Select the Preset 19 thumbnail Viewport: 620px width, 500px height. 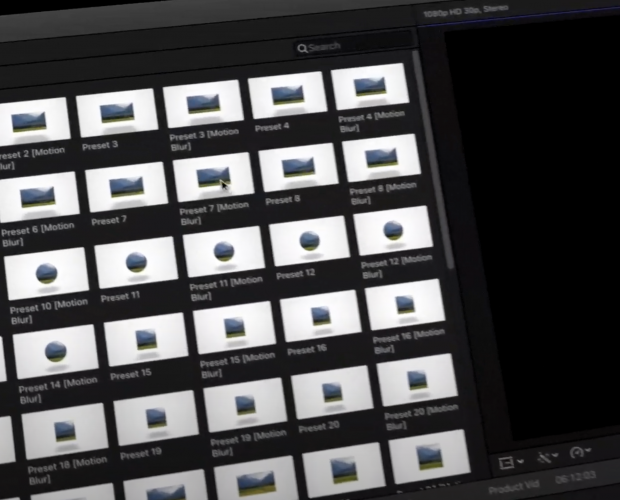tap(156, 417)
